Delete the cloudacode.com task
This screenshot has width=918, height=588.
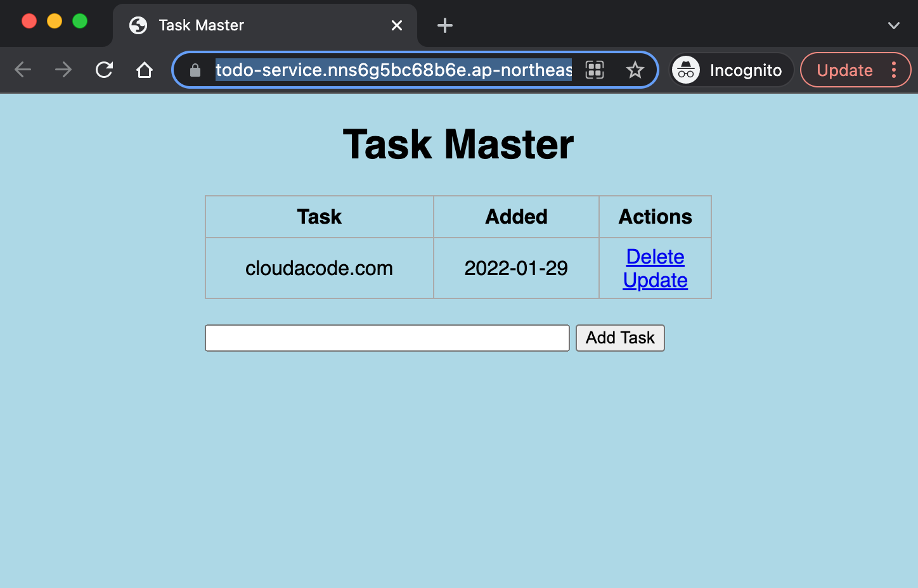655,257
